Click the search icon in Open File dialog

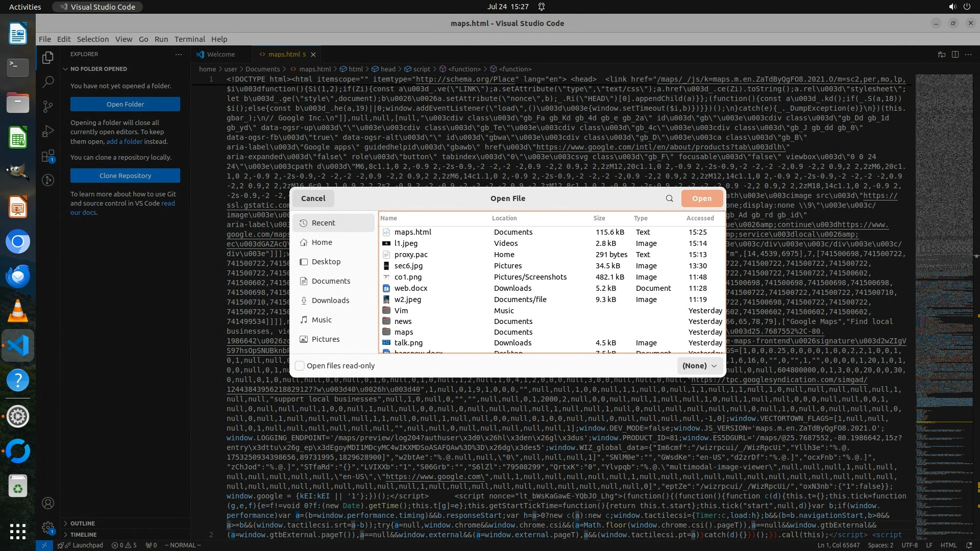[x=669, y=198]
